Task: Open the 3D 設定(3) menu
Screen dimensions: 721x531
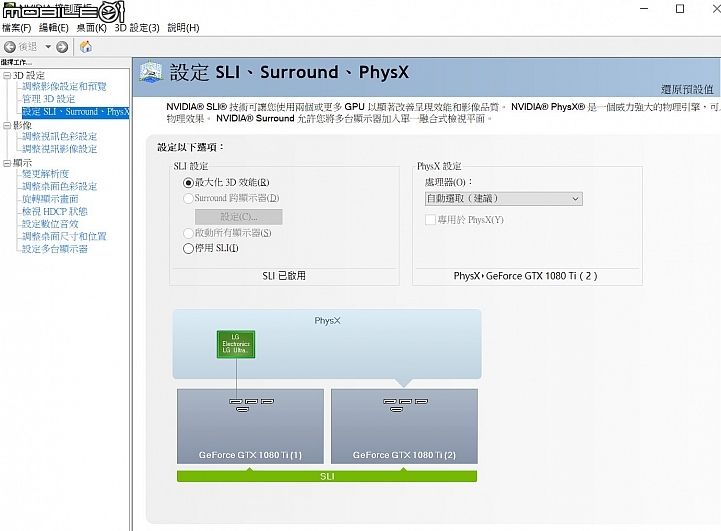Action: [137, 28]
